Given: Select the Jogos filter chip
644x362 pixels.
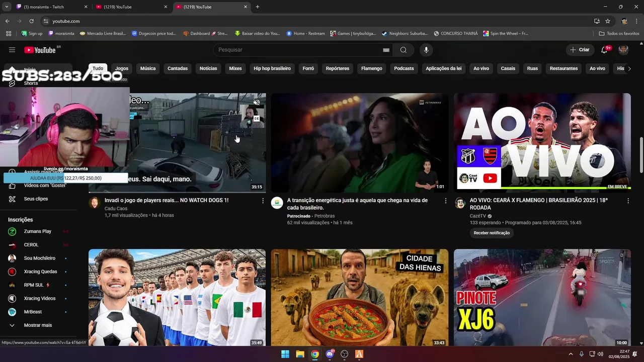Looking at the screenshot, I should pyautogui.click(x=122, y=68).
